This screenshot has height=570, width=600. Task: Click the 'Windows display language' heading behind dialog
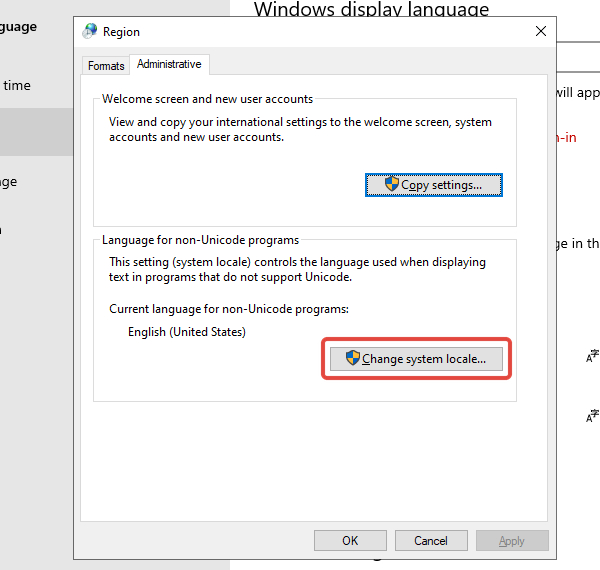pos(371,8)
